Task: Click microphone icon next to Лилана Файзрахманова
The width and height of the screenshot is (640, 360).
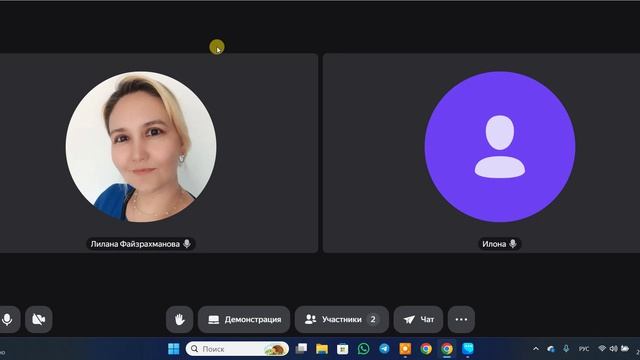Action: [187, 244]
